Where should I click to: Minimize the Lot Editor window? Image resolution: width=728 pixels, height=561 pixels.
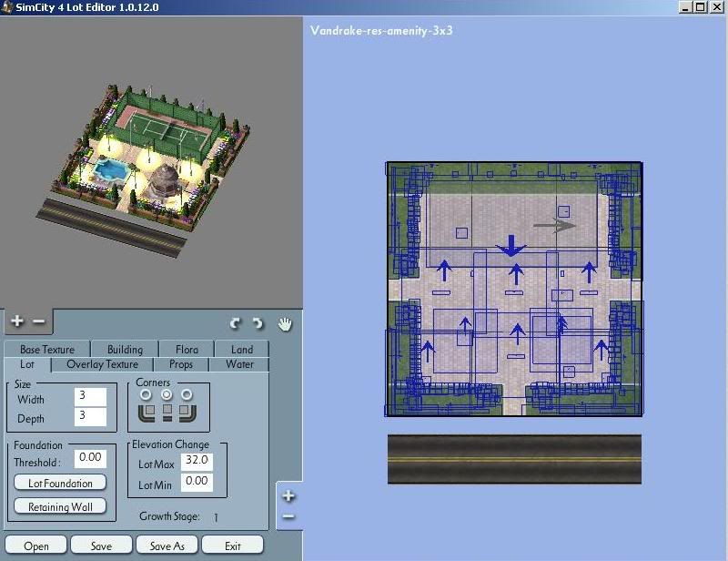(685, 7)
